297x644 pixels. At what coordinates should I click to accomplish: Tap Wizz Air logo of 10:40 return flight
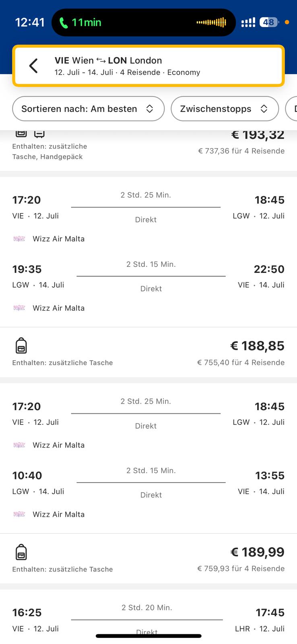(19, 514)
